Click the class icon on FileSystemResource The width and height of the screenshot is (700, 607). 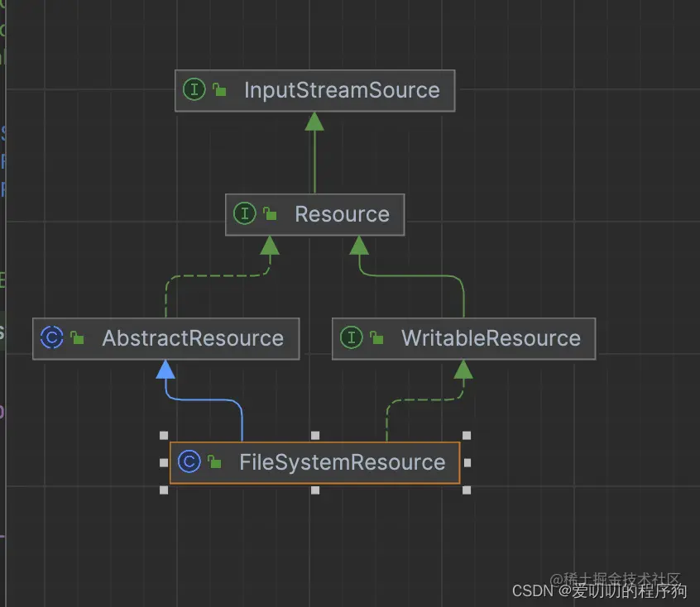[x=189, y=461]
